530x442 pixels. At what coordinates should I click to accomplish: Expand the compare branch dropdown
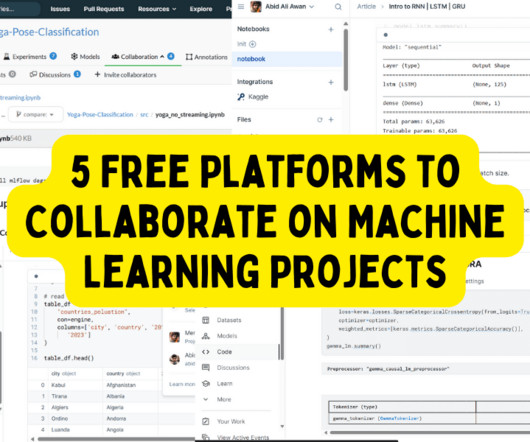(35, 115)
